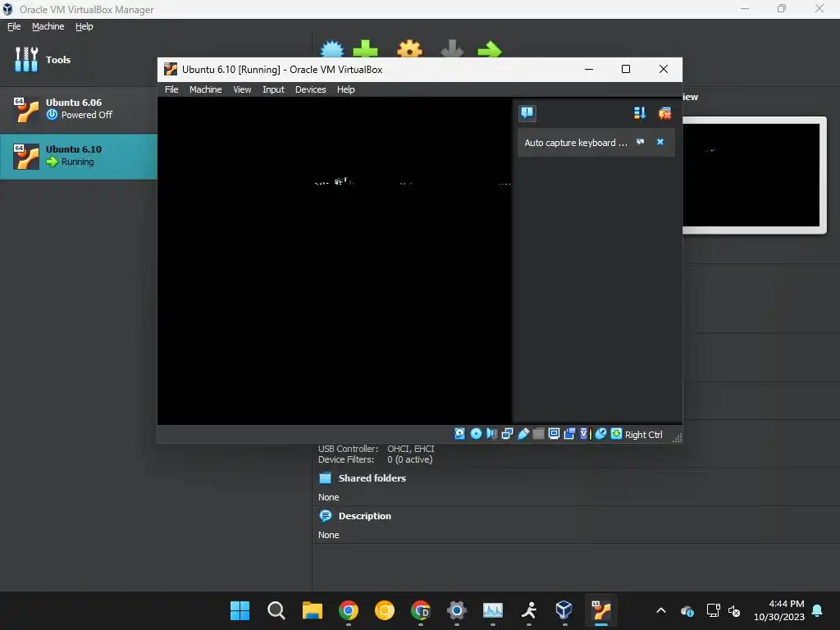Viewport: 840px width, 630px height.
Task: Click the Show green arrow toolbar icon
Action: [x=489, y=48]
